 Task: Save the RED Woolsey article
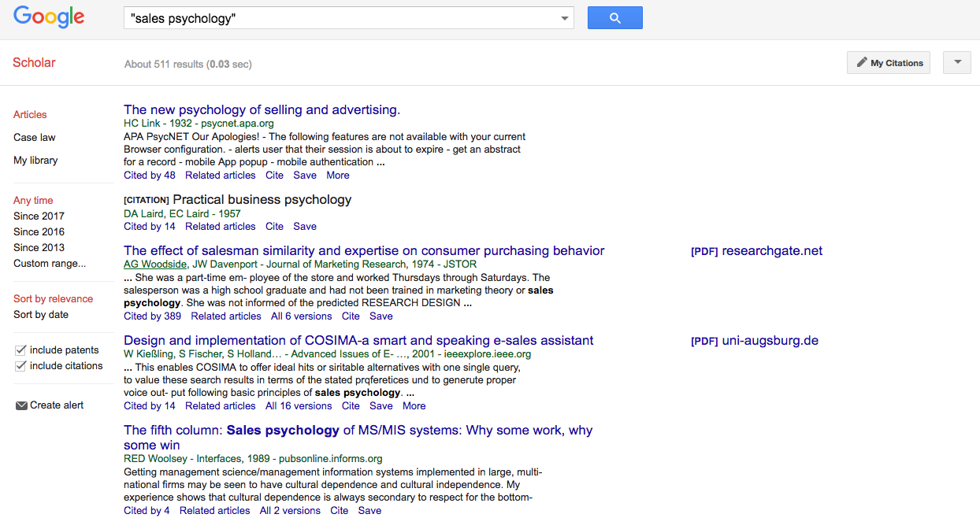click(x=369, y=511)
